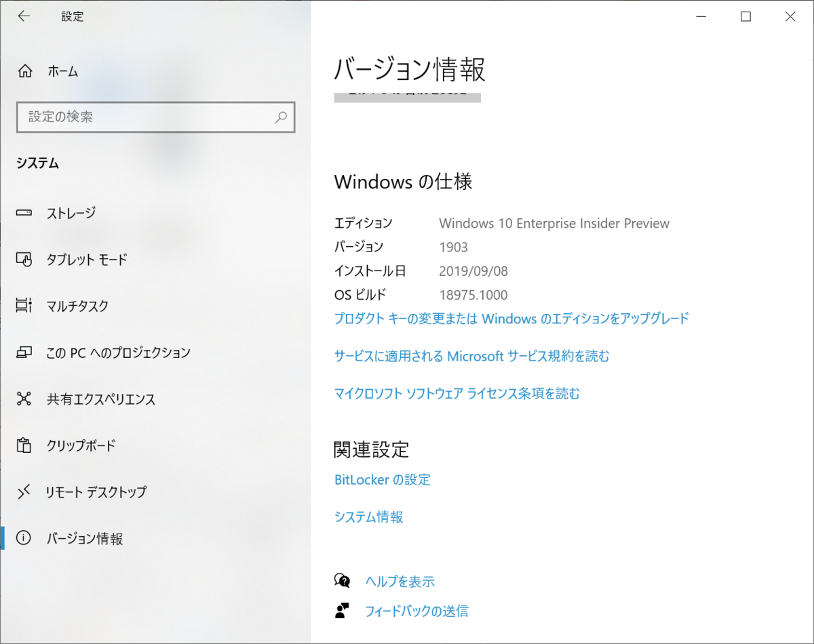Click the partially hidden gray rename button

[408, 96]
